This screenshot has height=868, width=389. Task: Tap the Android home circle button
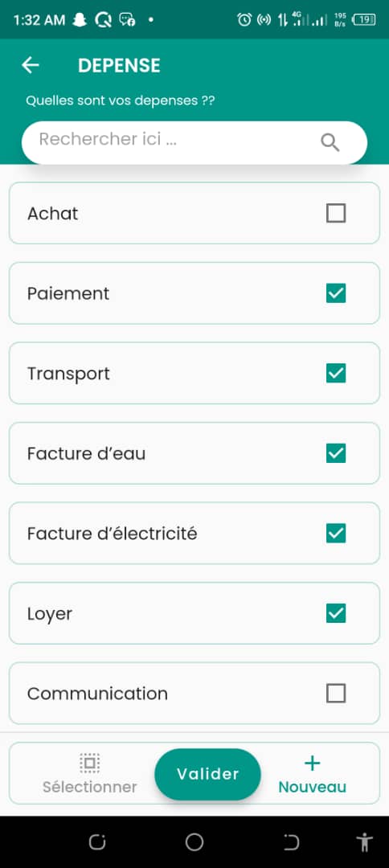[x=194, y=842]
